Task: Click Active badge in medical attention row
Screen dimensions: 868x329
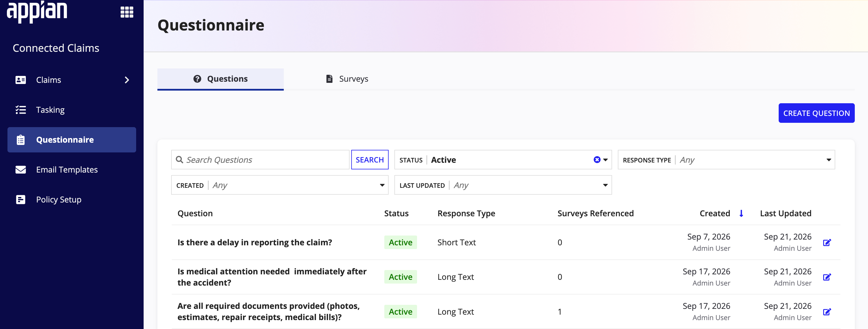Action: (x=400, y=277)
